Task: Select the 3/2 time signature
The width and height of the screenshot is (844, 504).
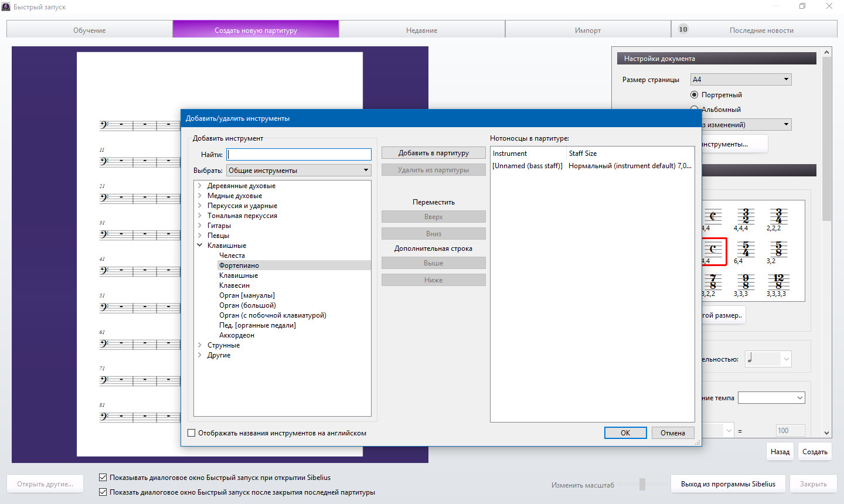Action: [745, 216]
